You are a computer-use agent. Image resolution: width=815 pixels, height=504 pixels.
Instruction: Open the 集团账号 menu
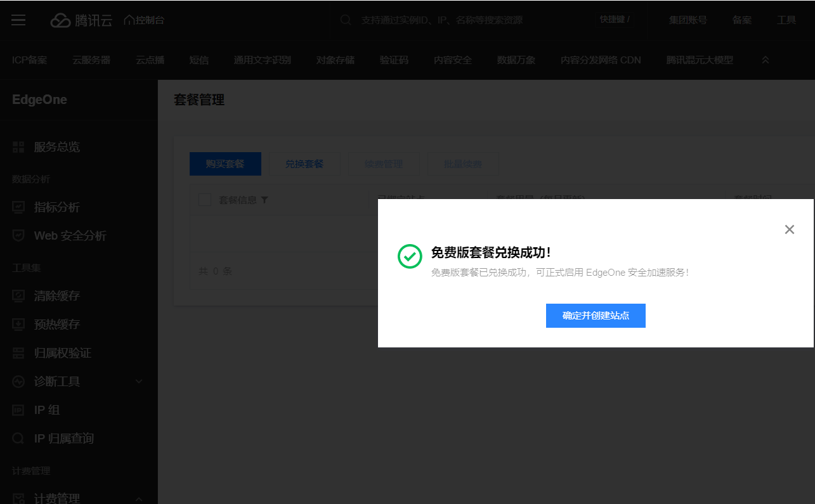[688, 20]
